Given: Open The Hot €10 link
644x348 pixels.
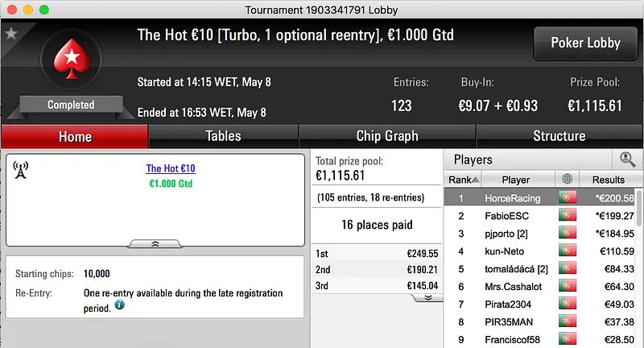Looking at the screenshot, I should [x=171, y=168].
